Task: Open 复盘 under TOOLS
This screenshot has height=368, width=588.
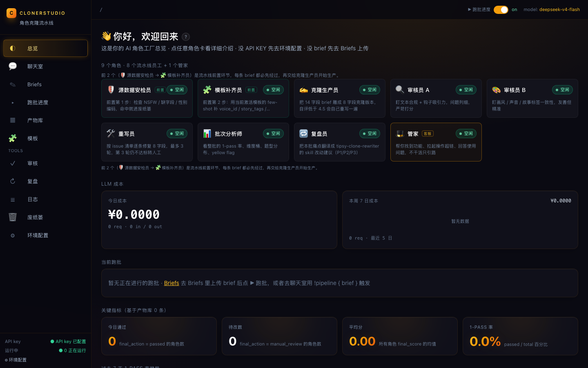Action: click(45, 181)
